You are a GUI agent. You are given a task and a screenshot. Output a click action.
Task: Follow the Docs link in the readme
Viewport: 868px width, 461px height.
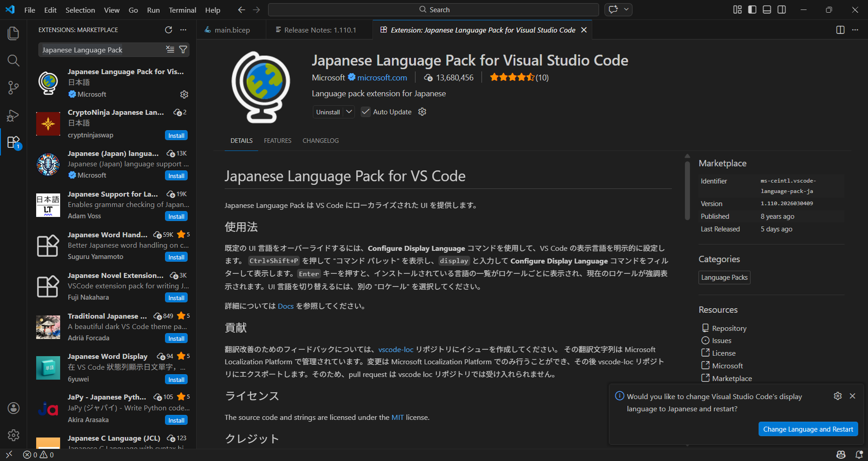[286, 306]
